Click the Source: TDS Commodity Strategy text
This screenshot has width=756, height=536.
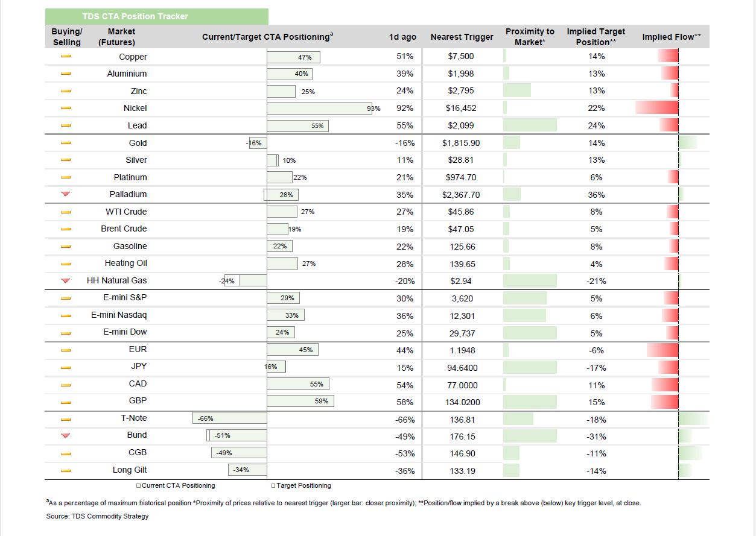click(97, 516)
